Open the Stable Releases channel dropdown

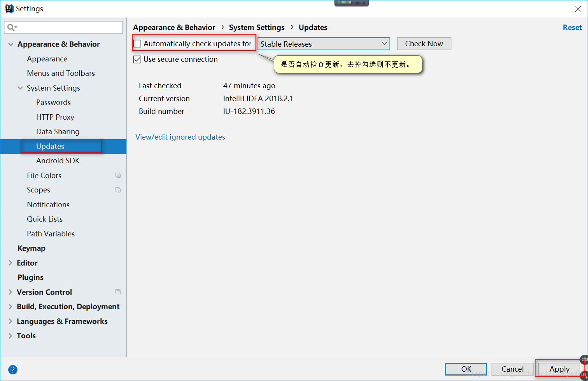coord(324,44)
